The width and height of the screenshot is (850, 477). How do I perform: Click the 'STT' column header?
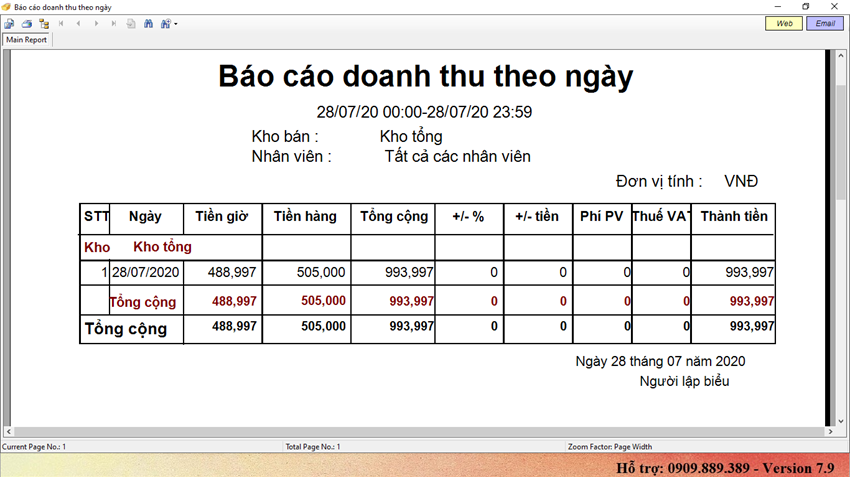point(96,217)
